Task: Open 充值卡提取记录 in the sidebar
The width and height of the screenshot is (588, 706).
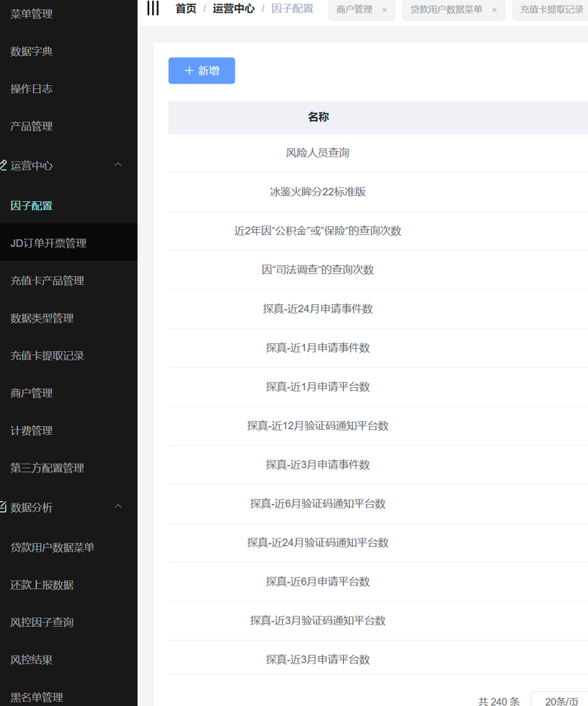Action: click(x=47, y=356)
